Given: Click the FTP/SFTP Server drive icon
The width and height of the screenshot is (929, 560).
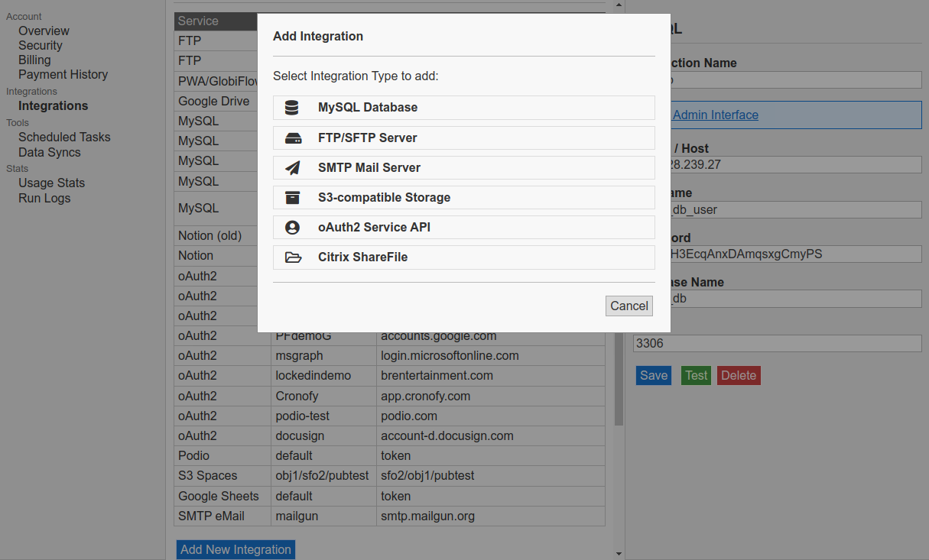Looking at the screenshot, I should click(x=293, y=138).
